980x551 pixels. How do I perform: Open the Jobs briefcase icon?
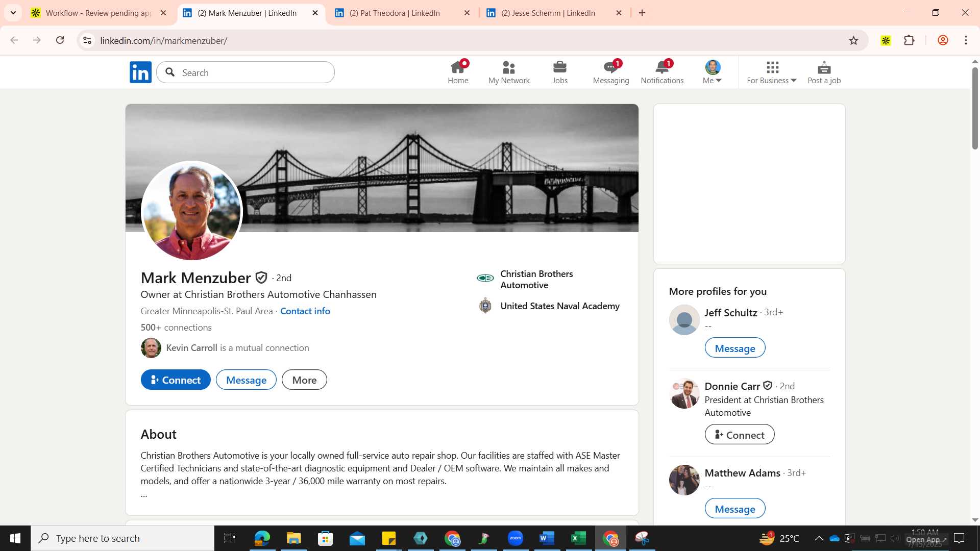560,72
